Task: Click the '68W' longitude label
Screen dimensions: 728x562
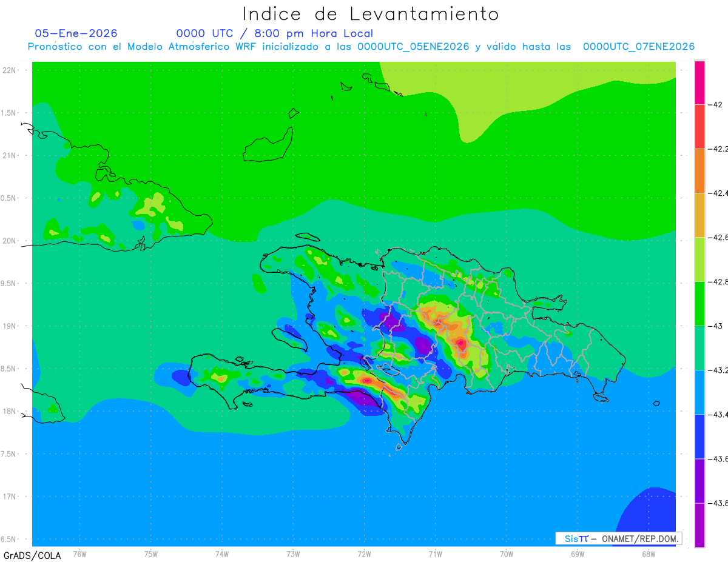Action: pyautogui.click(x=649, y=554)
